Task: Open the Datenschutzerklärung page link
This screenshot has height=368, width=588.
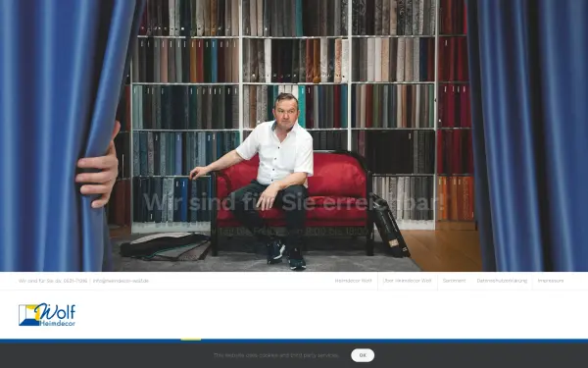Action: (502, 281)
